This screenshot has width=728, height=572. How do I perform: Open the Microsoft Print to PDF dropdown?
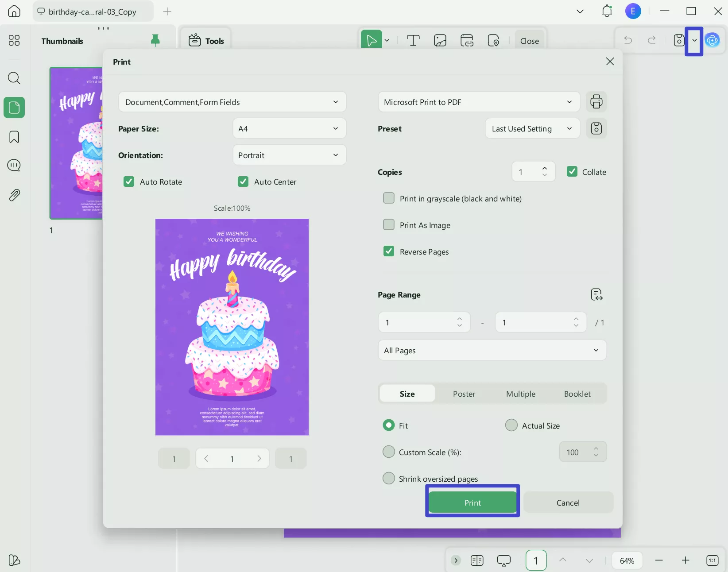(478, 102)
